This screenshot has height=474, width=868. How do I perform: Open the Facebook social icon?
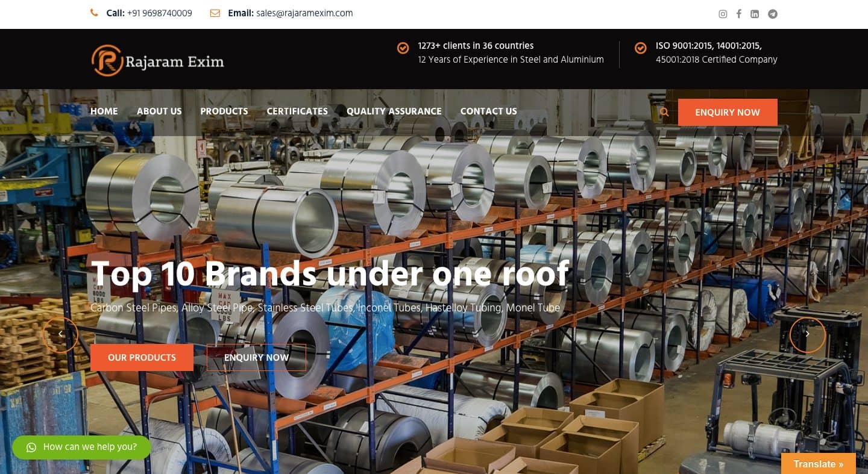pyautogui.click(x=738, y=14)
